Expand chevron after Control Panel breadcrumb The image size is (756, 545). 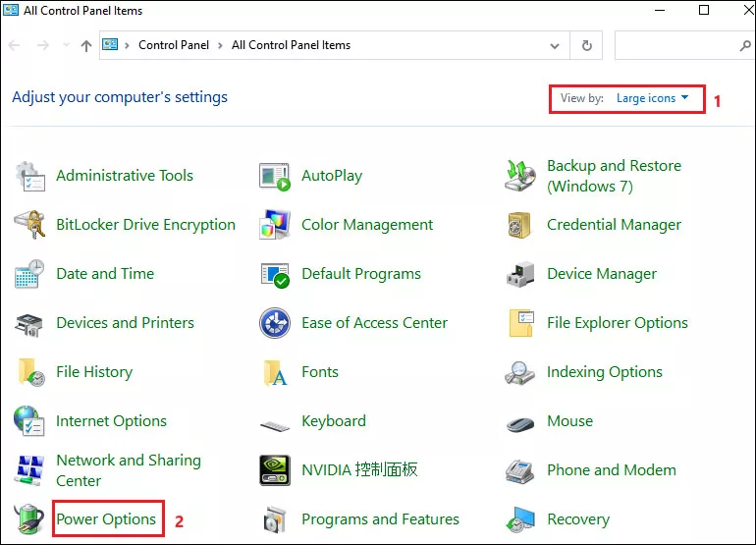click(x=220, y=45)
